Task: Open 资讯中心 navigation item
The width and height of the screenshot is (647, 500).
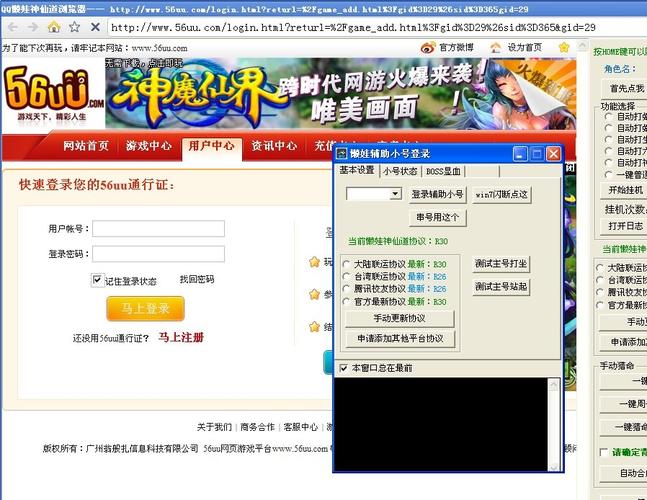Action: click(274, 146)
